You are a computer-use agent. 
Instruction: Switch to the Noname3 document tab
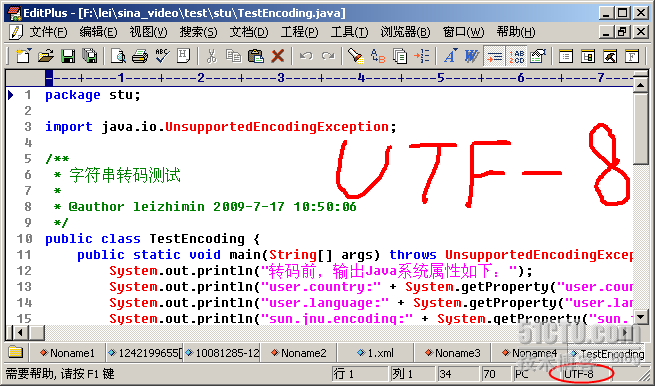pyautogui.click(x=452, y=353)
